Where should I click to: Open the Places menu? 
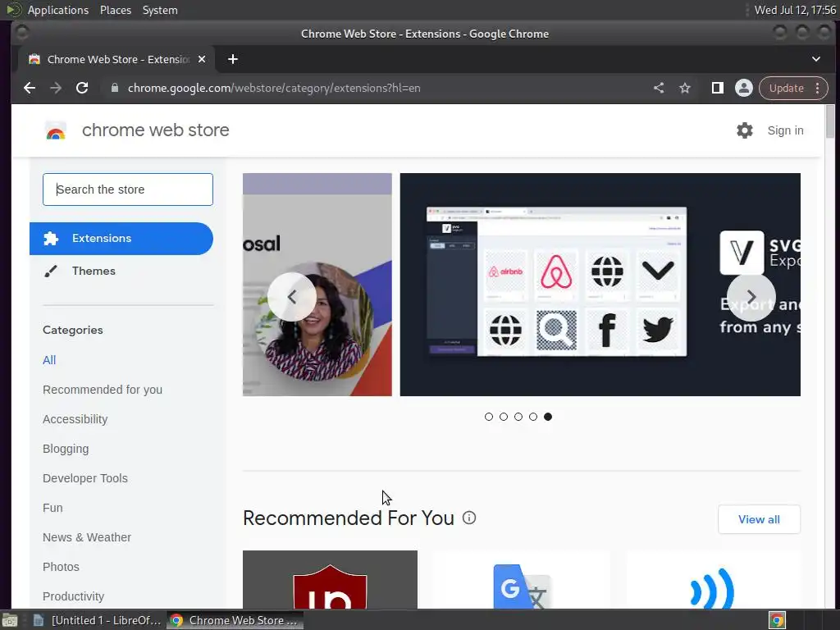click(116, 10)
